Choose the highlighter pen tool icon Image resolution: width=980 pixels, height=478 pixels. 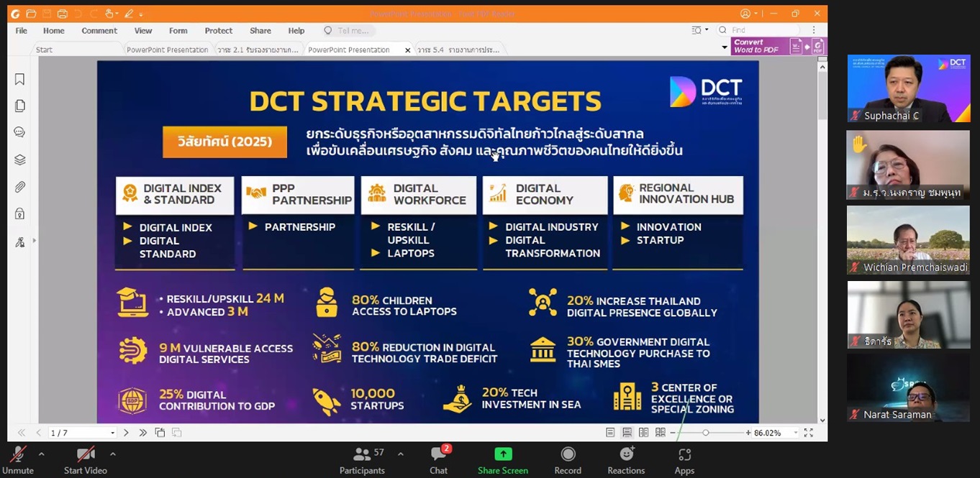[130, 14]
